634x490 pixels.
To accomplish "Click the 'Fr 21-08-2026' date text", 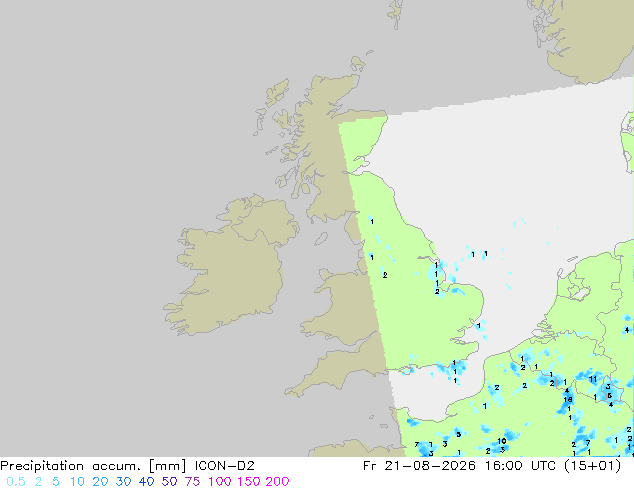I will click(x=419, y=466).
